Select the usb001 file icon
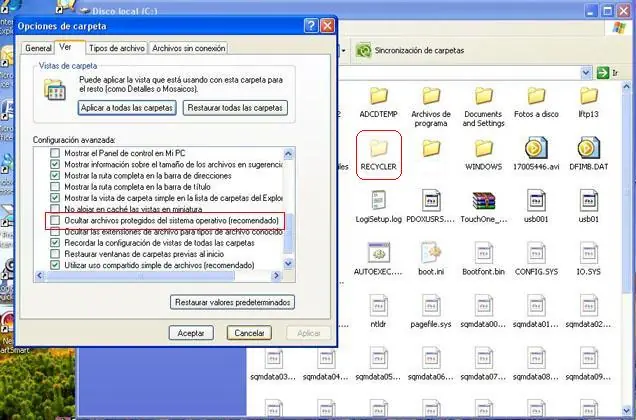Screen dimensions: 636x420 coord(536,200)
